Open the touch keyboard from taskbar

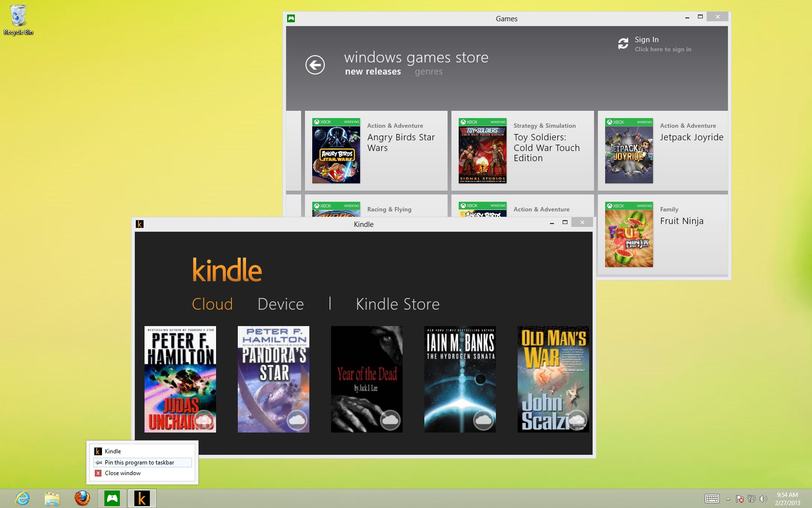712,499
